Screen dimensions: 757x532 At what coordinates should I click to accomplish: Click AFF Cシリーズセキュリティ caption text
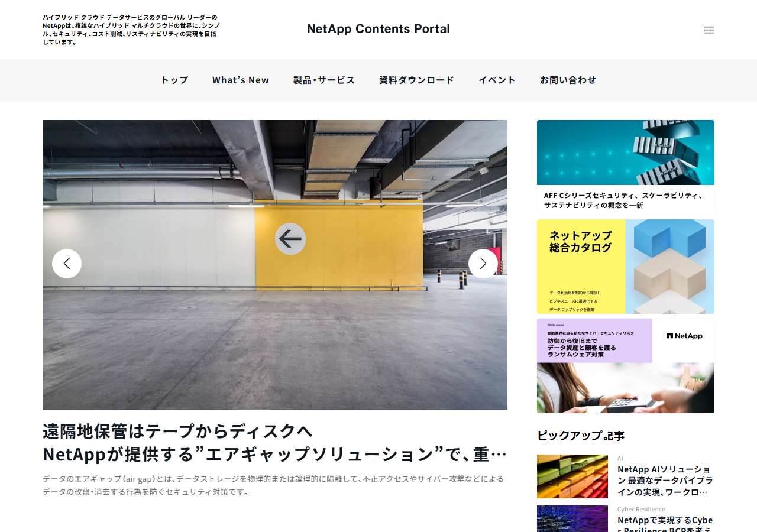pyautogui.click(x=623, y=200)
